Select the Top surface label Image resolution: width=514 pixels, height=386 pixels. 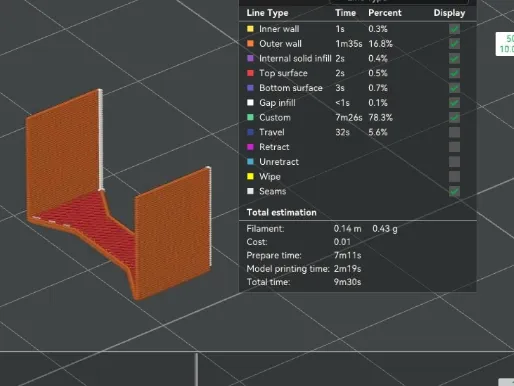[x=283, y=73]
